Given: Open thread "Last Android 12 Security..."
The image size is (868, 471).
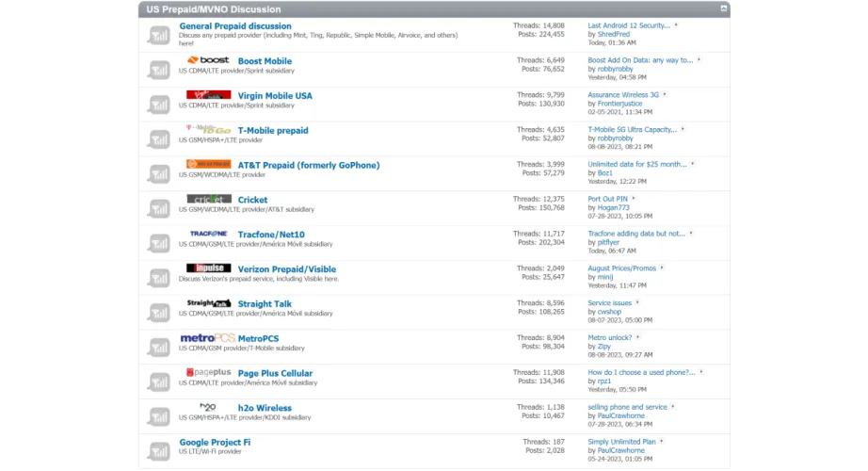Looking at the screenshot, I should (628, 25).
